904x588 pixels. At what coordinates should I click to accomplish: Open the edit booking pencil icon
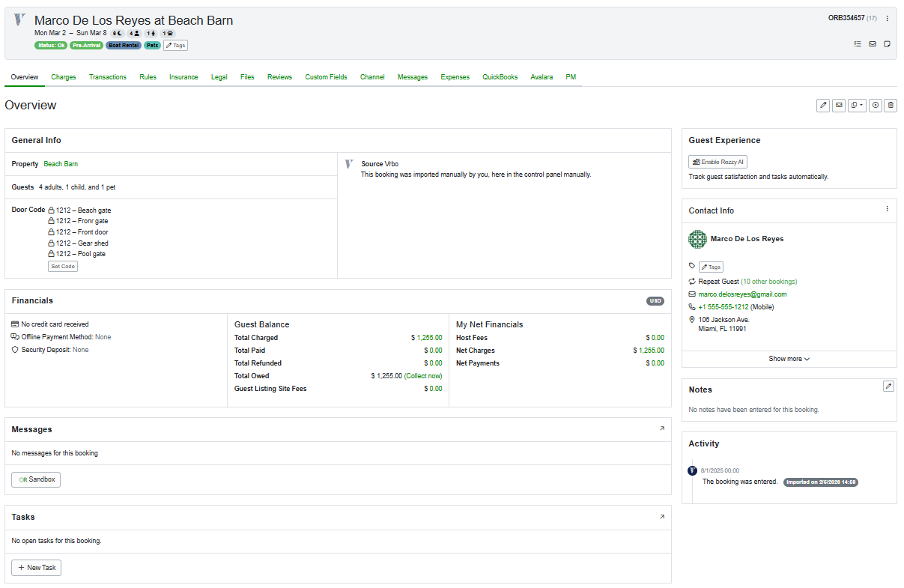[x=823, y=105]
